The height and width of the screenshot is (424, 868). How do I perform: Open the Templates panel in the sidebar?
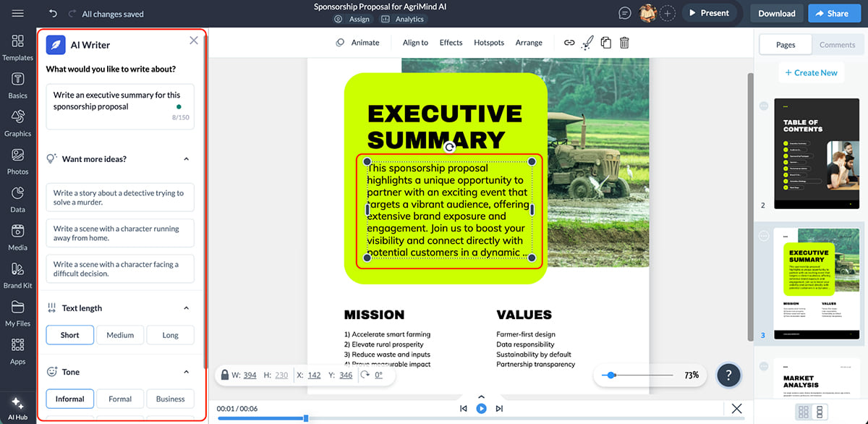pos(17,47)
